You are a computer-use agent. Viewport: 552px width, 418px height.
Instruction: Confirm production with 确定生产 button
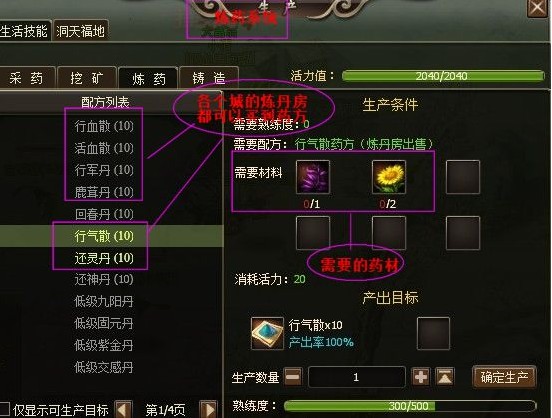click(504, 377)
